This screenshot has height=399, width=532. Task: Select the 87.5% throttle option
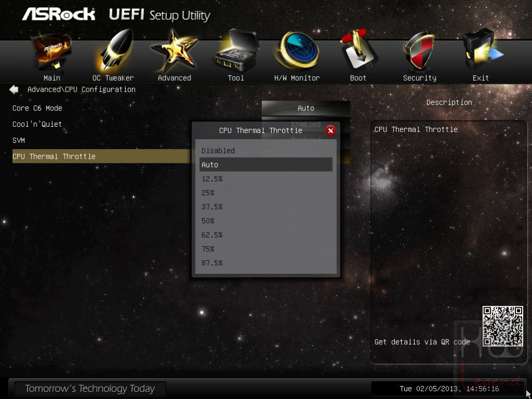(x=265, y=263)
